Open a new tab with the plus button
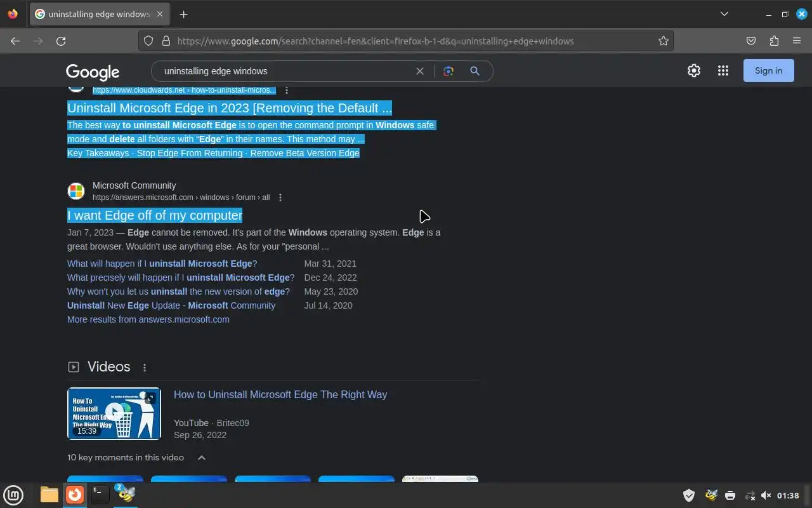 [184, 14]
